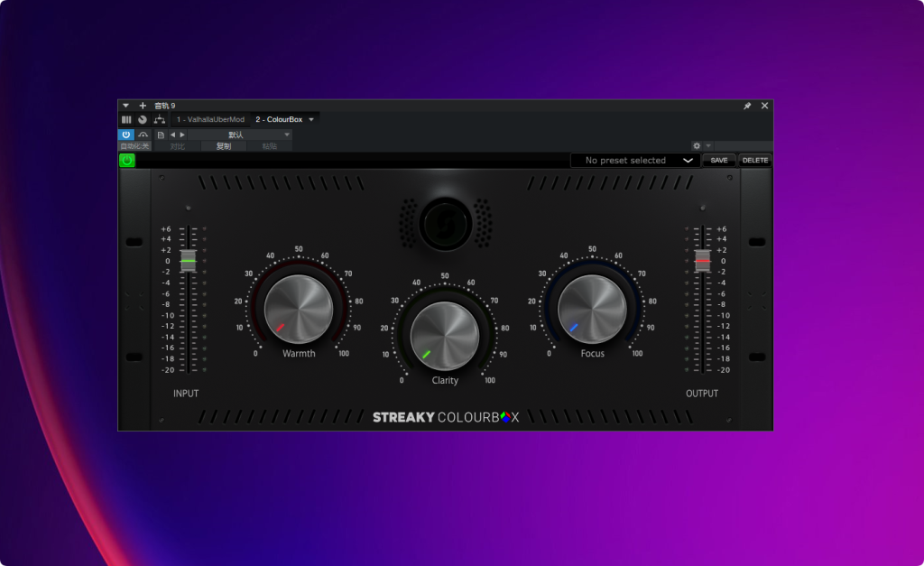This screenshot has height=566, width=924.
Task: Toggle the sidechain arc icon
Action: pyautogui.click(x=143, y=135)
